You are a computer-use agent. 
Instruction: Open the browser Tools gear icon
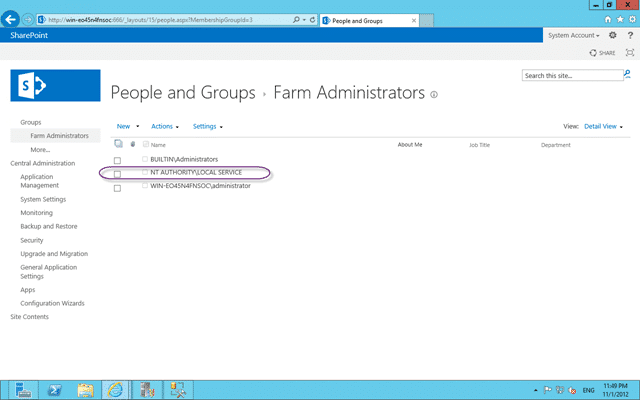point(632,19)
